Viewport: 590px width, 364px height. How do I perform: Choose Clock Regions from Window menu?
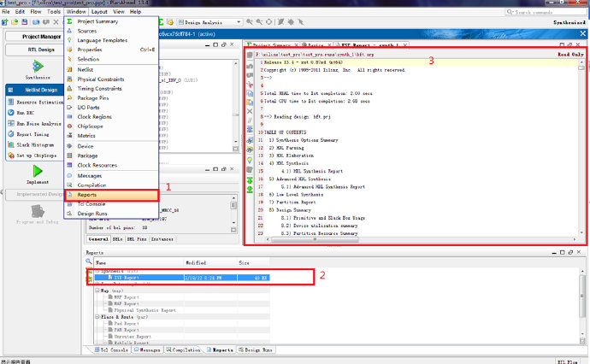tap(111, 117)
